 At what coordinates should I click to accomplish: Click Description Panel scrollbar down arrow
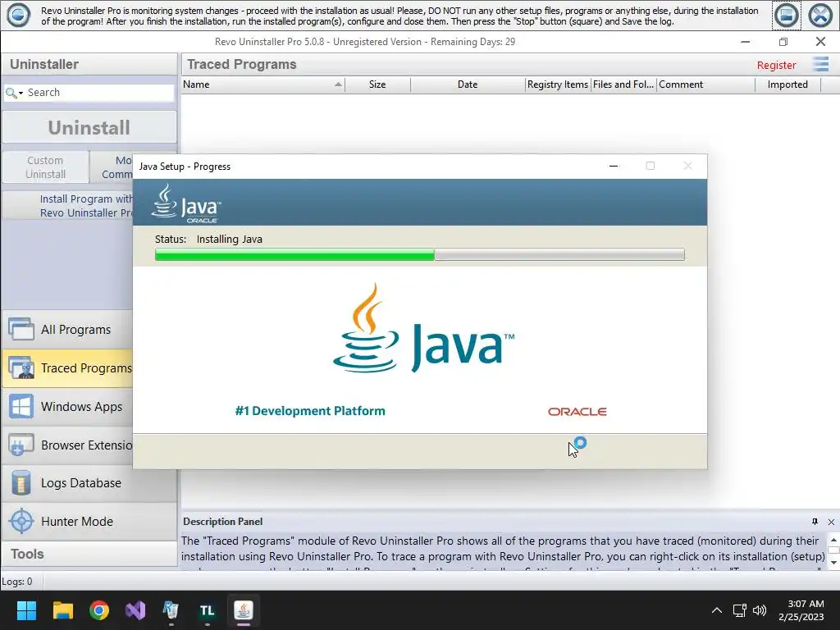coord(833,563)
